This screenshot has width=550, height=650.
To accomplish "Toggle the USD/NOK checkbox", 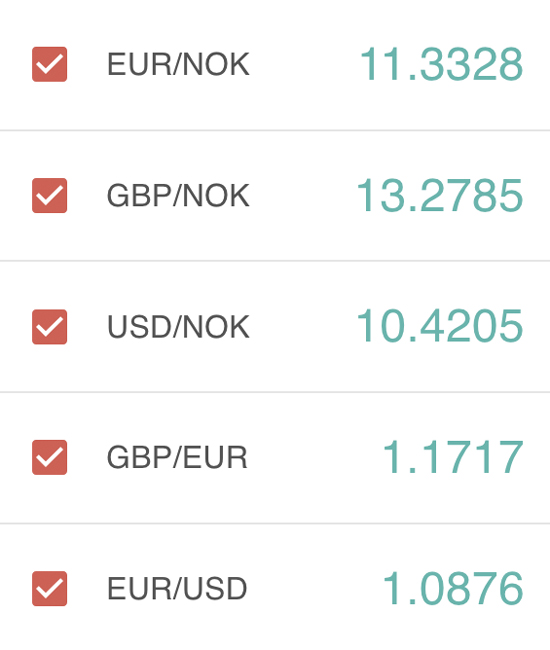I will (x=49, y=327).
